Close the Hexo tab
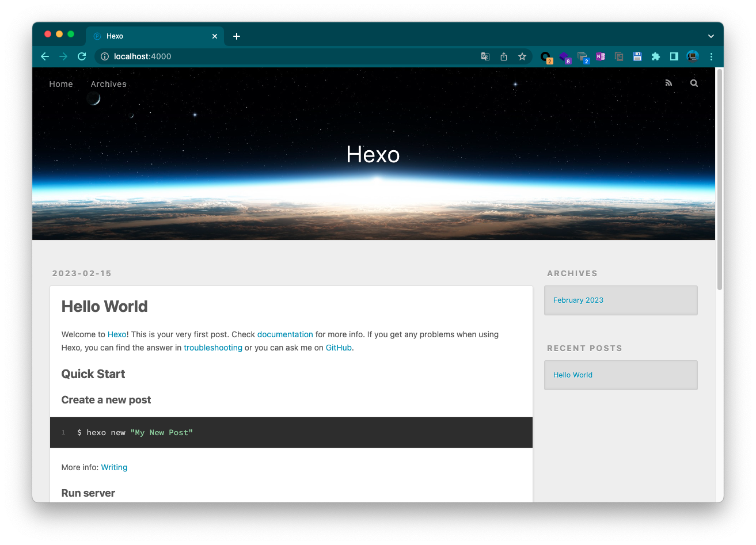756x545 pixels. click(x=215, y=36)
